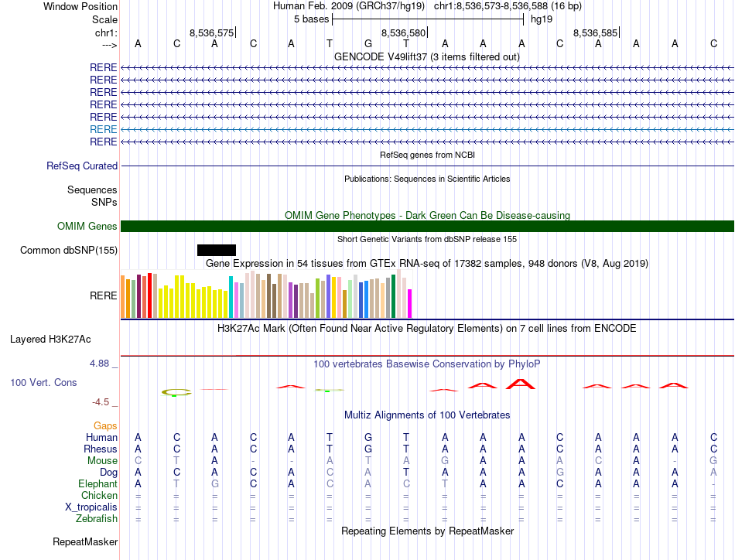Click the GENCODE V49lift37 track title
735x560 pixels.
[427, 57]
